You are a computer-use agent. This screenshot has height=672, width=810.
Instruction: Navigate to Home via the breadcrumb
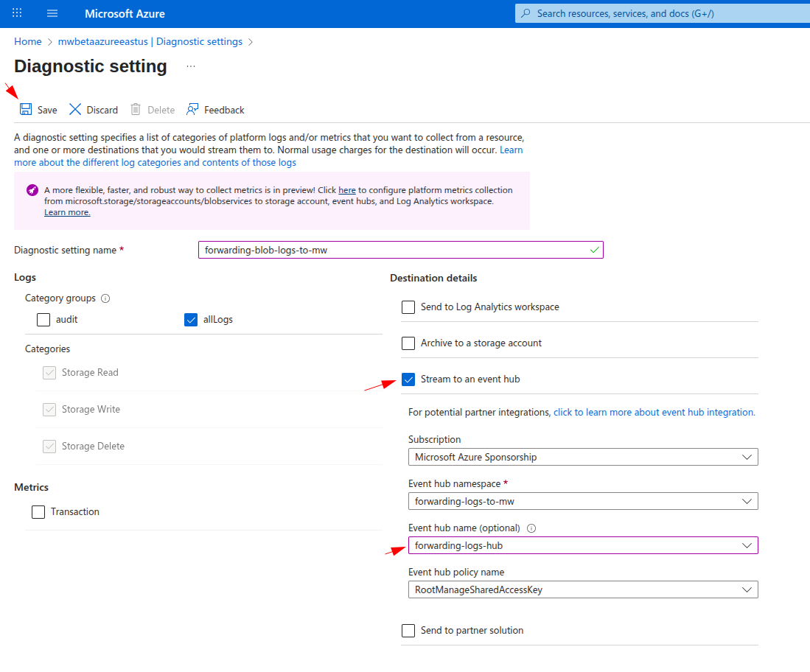(27, 41)
